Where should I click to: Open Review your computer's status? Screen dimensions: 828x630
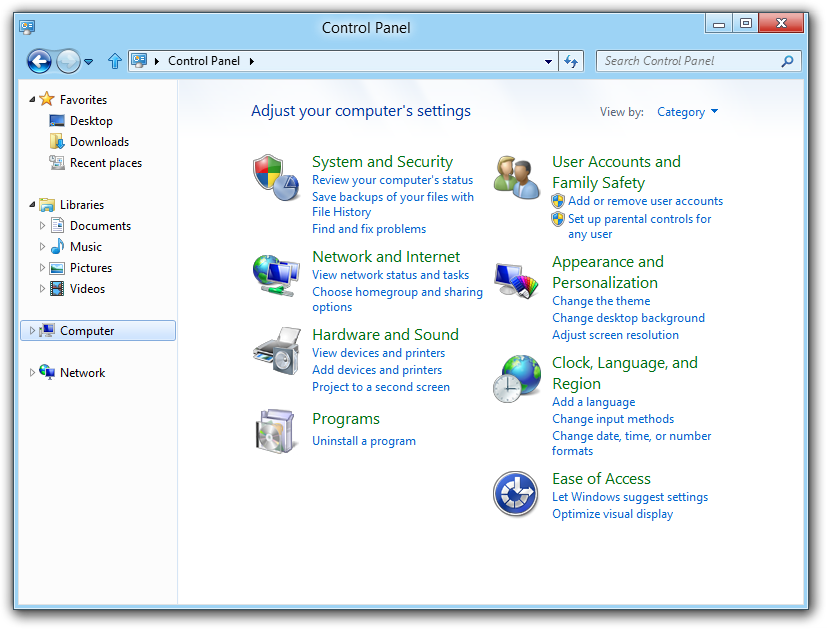point(392,180)
